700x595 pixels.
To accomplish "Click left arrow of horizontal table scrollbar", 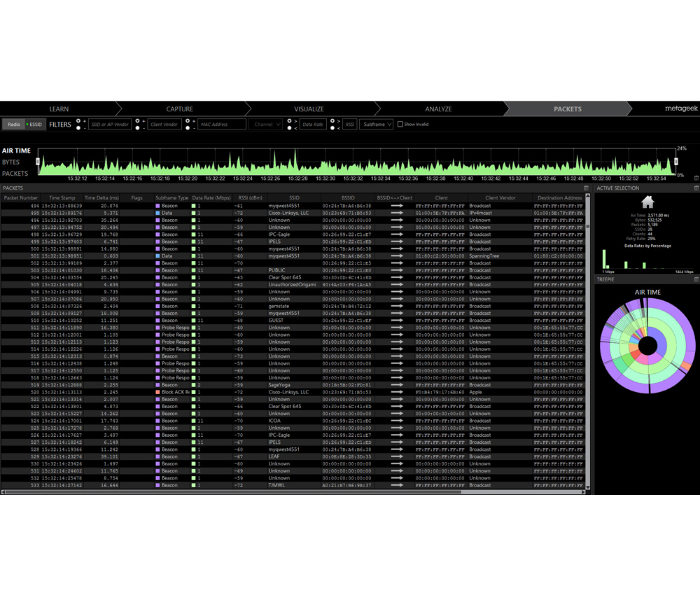I will [3, 492].
